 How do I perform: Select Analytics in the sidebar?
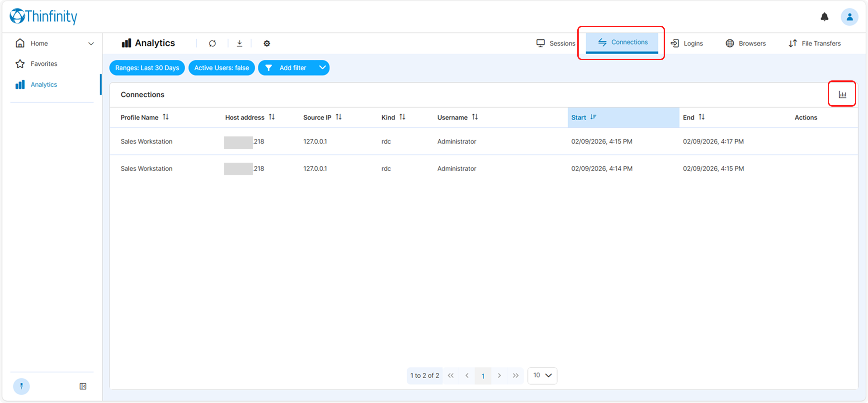44,84
